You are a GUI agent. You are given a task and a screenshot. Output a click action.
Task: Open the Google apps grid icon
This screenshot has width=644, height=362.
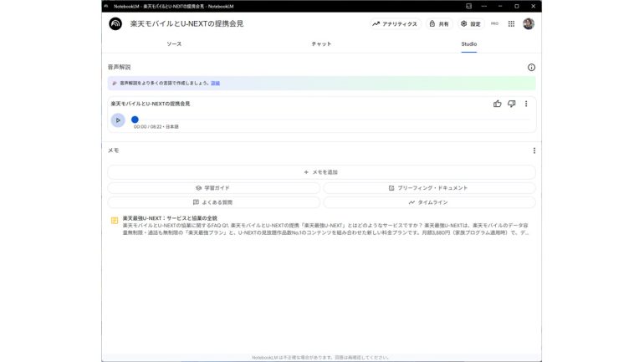pos(511,23)
